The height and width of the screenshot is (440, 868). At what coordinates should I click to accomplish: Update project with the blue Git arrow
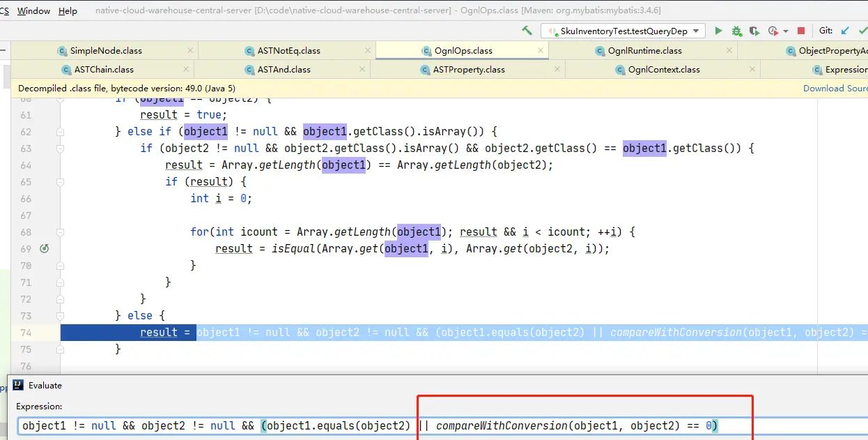click(x=844, y=31)
